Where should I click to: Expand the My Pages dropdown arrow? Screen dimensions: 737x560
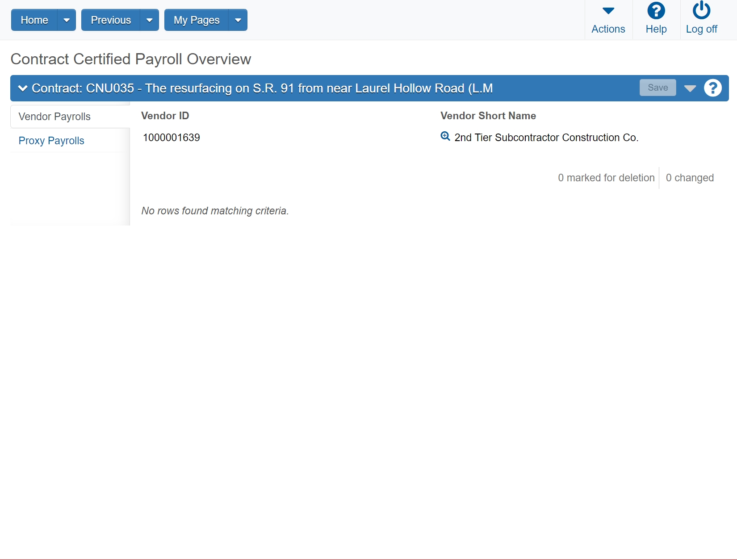238,20
